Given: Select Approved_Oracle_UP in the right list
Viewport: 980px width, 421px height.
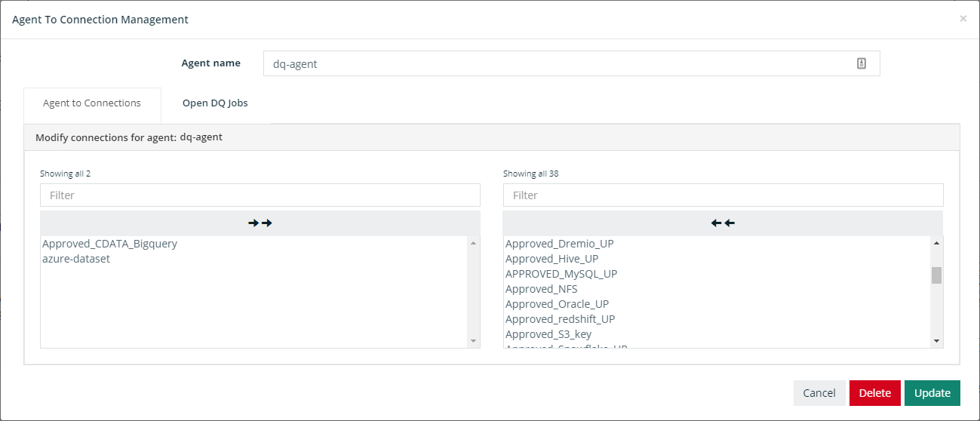Looking at the screenshot, I should [557, 304].
